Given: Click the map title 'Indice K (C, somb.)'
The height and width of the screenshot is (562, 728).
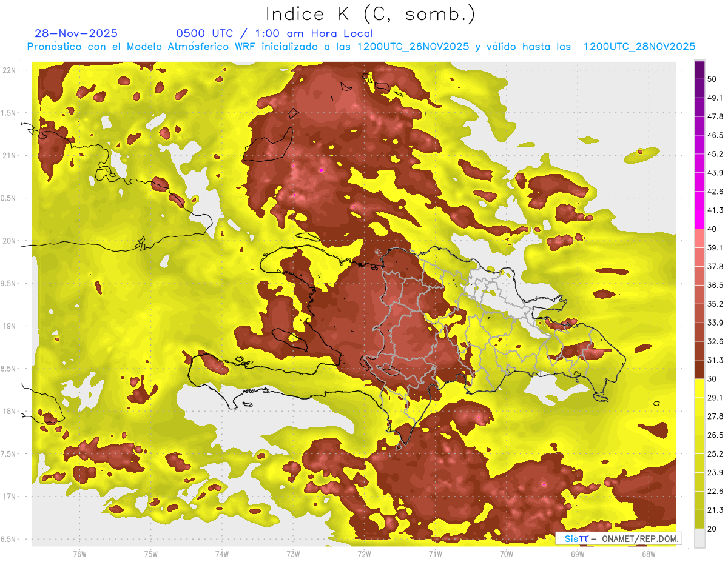Looking at the screenshot, I should 370,14.
